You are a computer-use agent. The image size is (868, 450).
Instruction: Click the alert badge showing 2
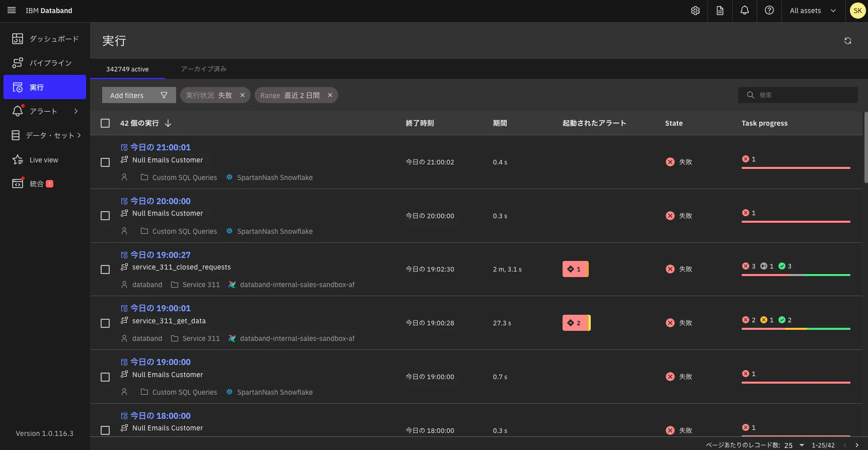pyautogui.click(x=576, y=323)
